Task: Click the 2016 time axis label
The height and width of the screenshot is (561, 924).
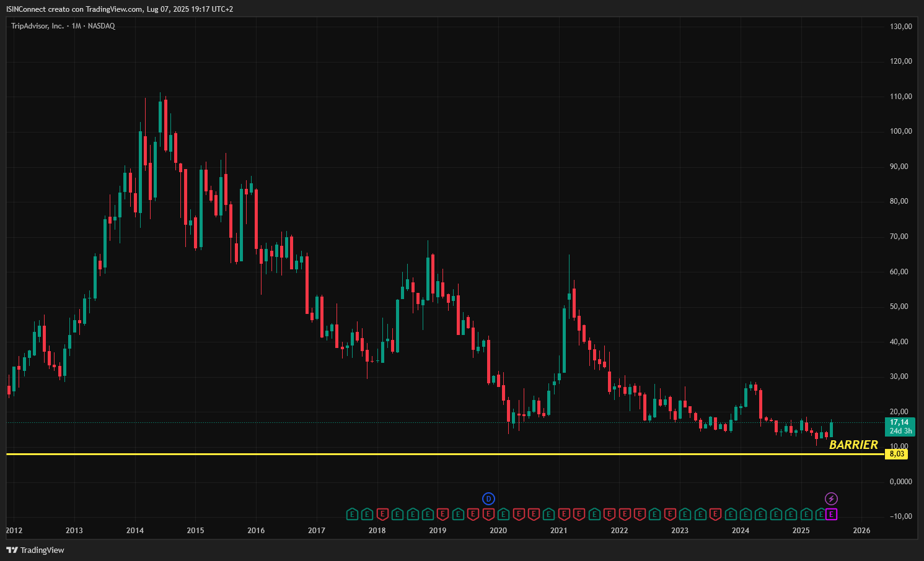Action: click(x=256, y=530)
